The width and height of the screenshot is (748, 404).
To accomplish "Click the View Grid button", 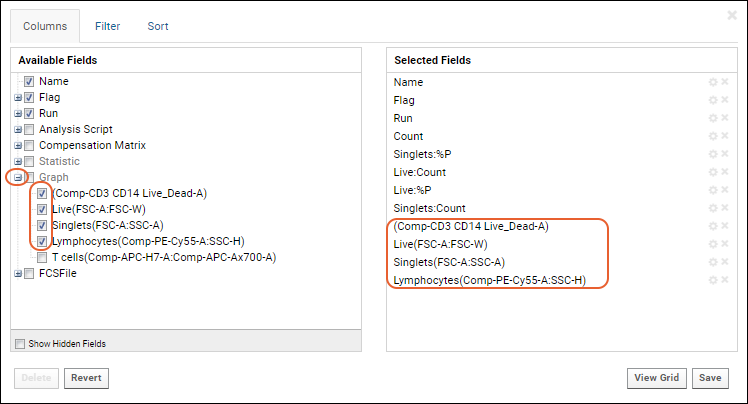I will [x=656, y=378].
